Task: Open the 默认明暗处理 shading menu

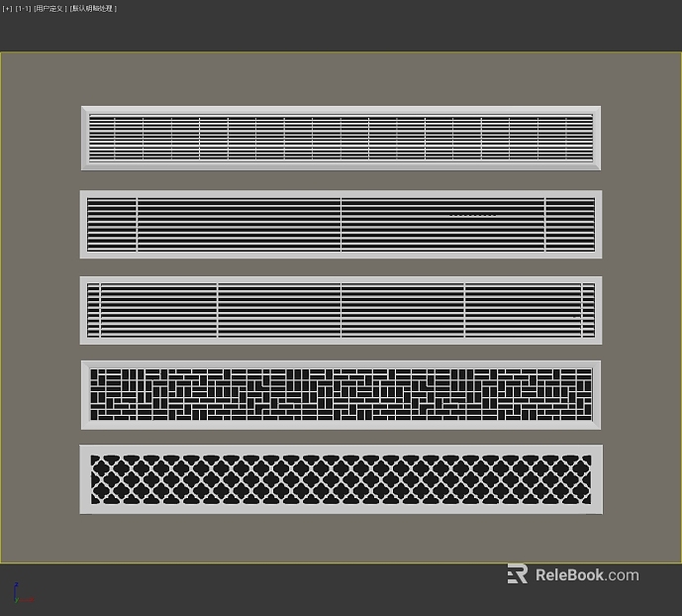Action: [x=93, y=9]
